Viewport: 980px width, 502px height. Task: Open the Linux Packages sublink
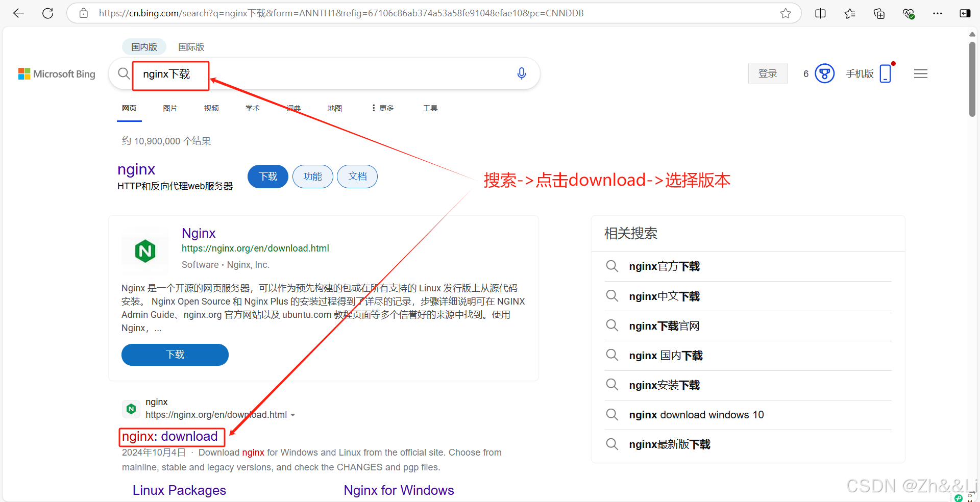coord(179,490)
